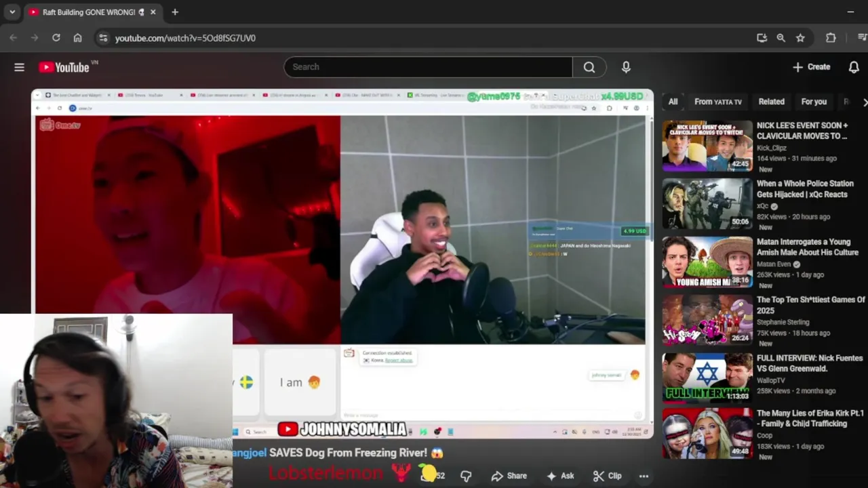This screenshot has width=868, height=488.
Task: Click channel name WallopTV
Action: [x=772, y=381]
